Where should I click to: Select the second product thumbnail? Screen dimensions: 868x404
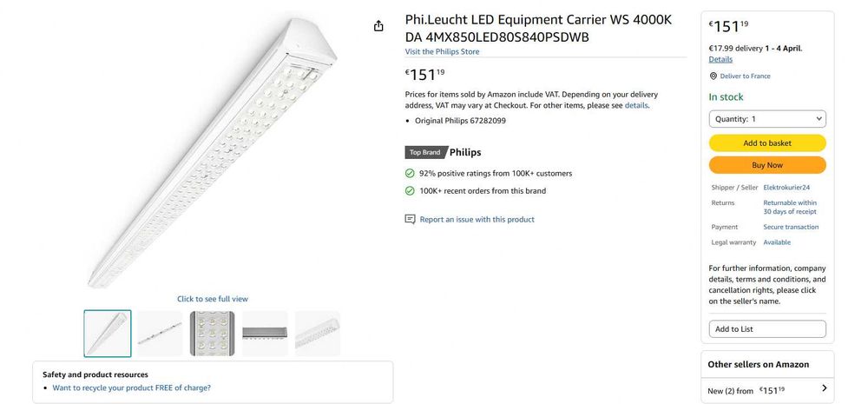pos(160,334)
